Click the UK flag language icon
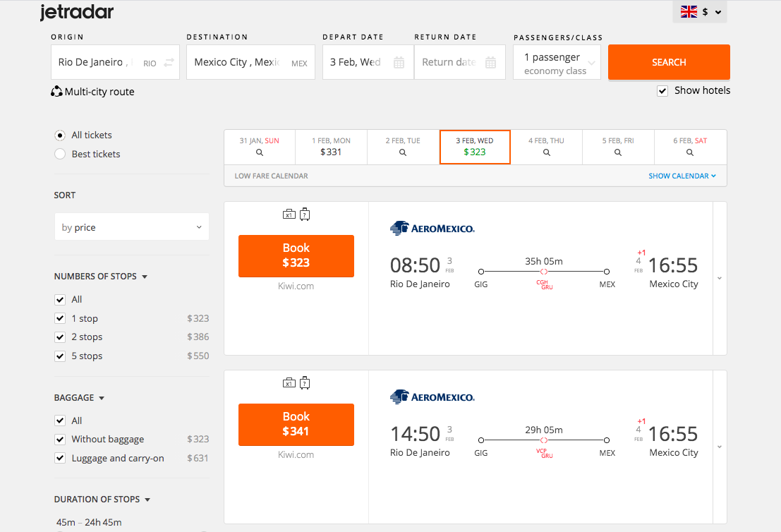This screenshot has width=781, height=532. click(689, 12)
